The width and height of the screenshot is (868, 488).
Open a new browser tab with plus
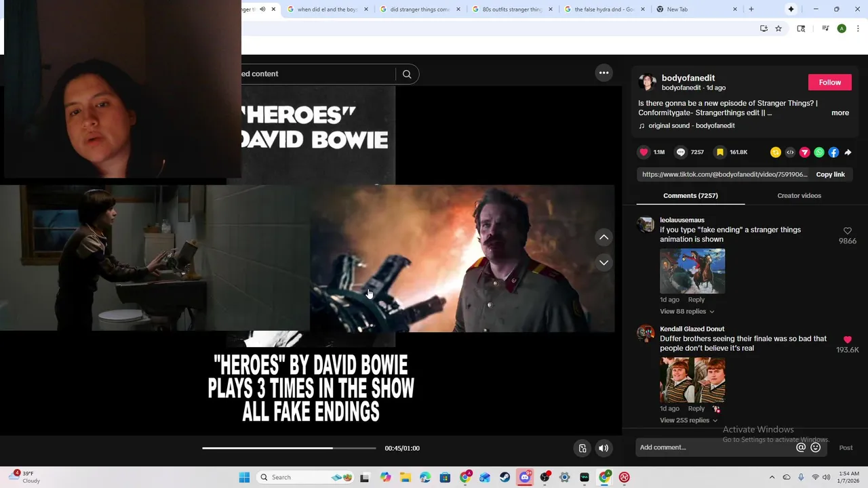(x=751, y=9)
